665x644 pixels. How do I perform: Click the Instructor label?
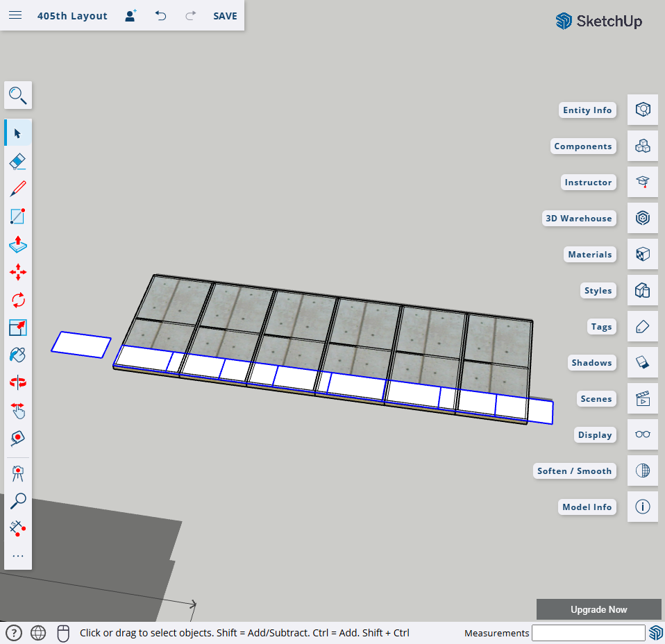(x=588, y=183)
